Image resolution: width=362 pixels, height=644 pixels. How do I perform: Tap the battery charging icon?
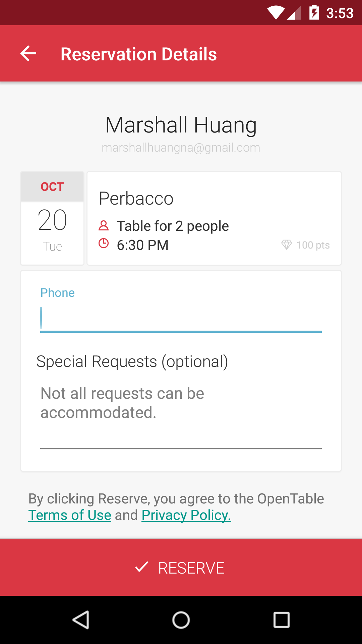(314, 13)
